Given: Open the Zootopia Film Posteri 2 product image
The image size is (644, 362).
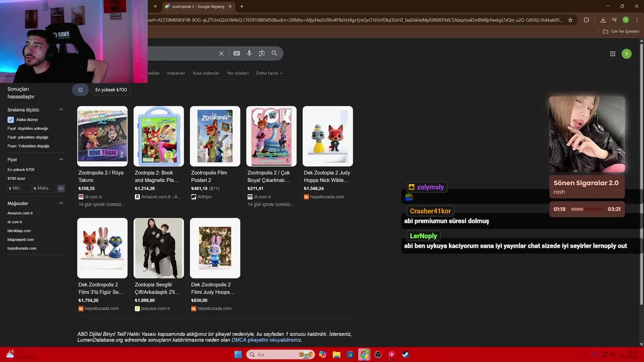Looking at the screenshot, I should click(215, 136).
